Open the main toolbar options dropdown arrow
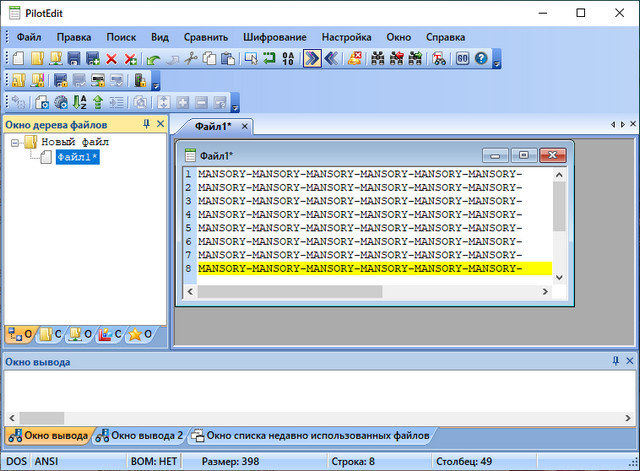 (x=497, y=63)
